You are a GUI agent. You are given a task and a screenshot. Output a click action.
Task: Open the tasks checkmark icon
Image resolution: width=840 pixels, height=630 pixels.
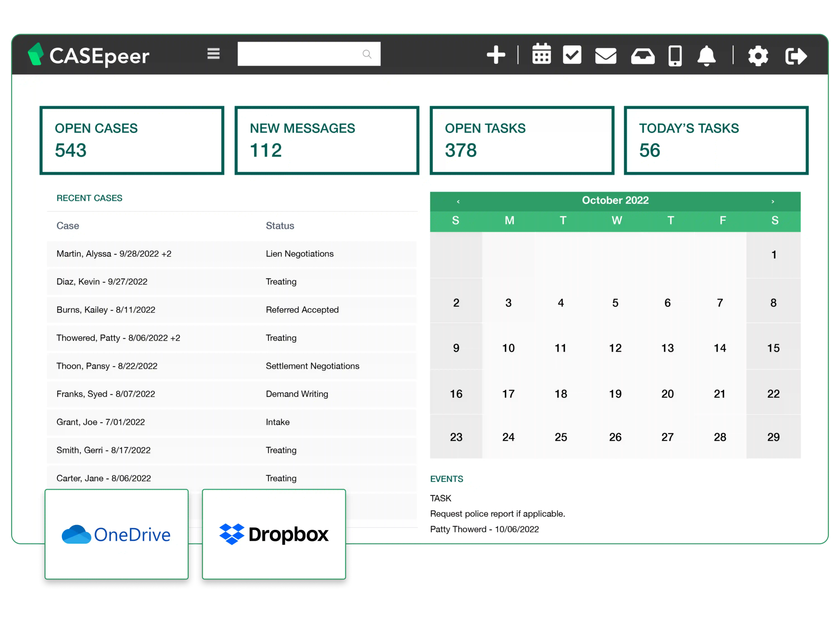click(572, 55)
